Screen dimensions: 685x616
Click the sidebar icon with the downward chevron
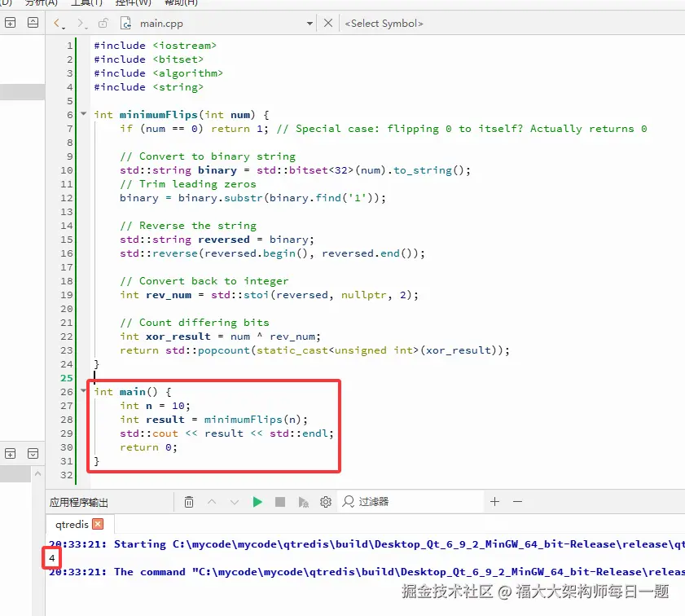click(33, 454)
